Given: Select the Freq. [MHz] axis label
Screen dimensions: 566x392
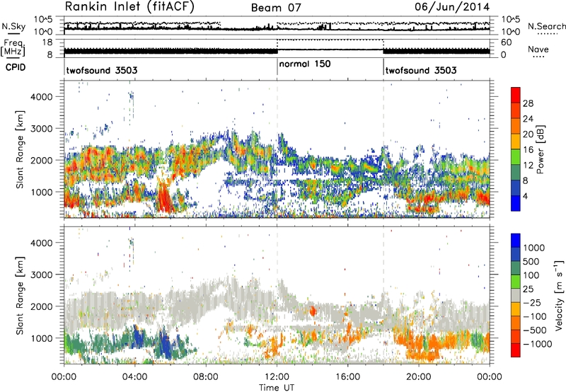Looking at the screenshot, I should click(13, 47).
